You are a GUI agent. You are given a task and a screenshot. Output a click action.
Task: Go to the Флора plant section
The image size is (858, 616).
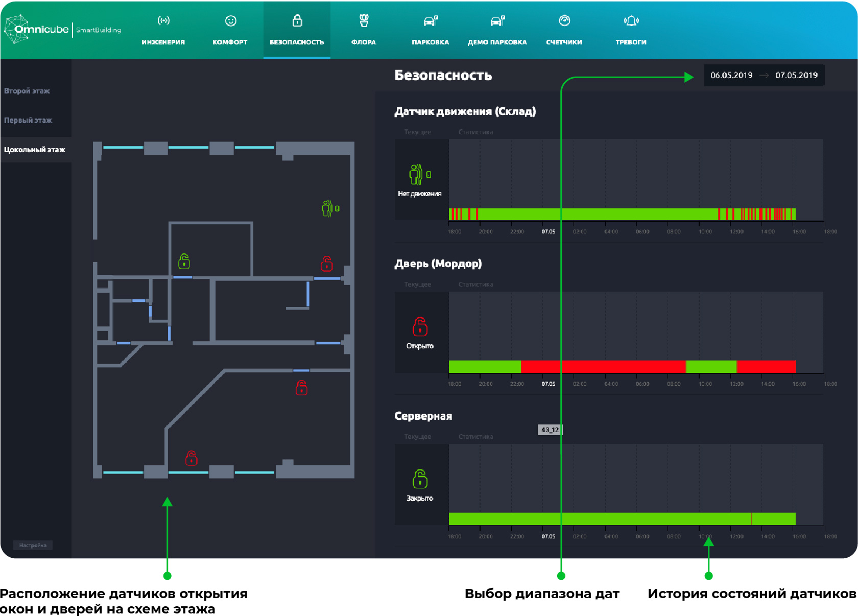tap(364, 30)
